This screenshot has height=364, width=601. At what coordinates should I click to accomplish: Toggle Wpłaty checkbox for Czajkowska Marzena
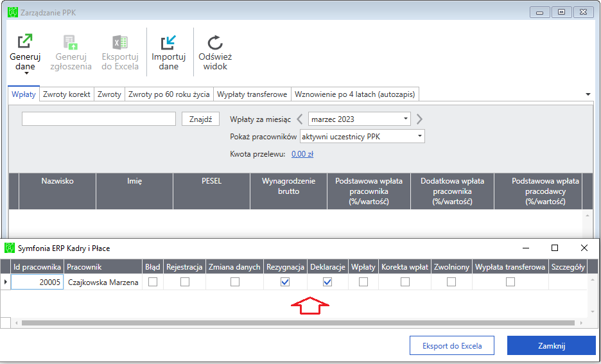(x=363, y=282)
